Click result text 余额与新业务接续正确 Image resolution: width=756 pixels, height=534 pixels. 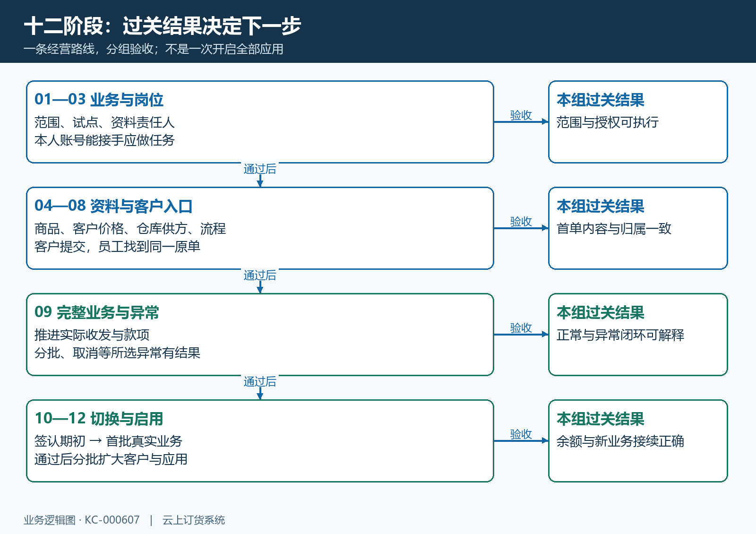[x=620, y=441]
